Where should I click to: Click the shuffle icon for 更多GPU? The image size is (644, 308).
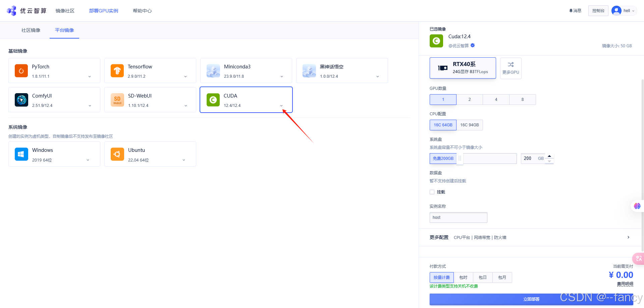[x=511, y=65]
